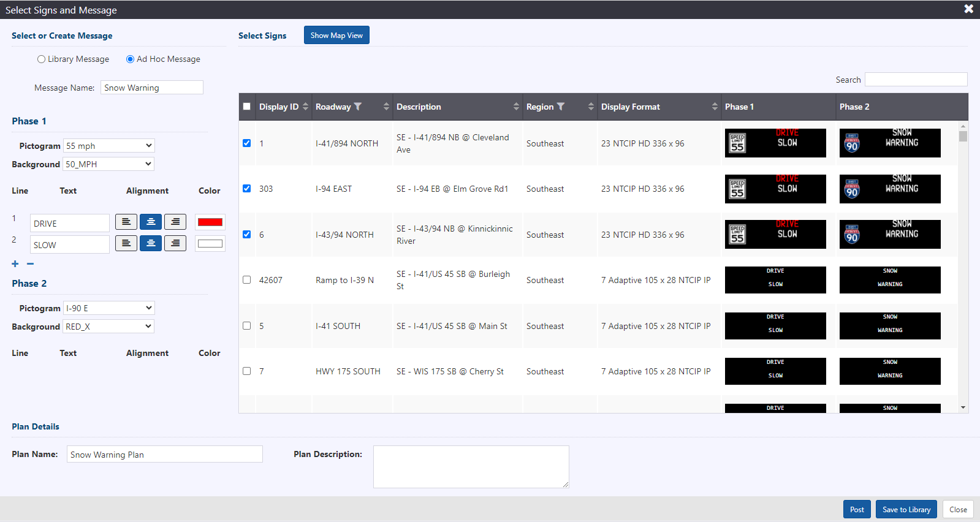Click 'SE - WIS 175 SB @ Cherry St'
The image size is (980, 522).
[450, 371]
